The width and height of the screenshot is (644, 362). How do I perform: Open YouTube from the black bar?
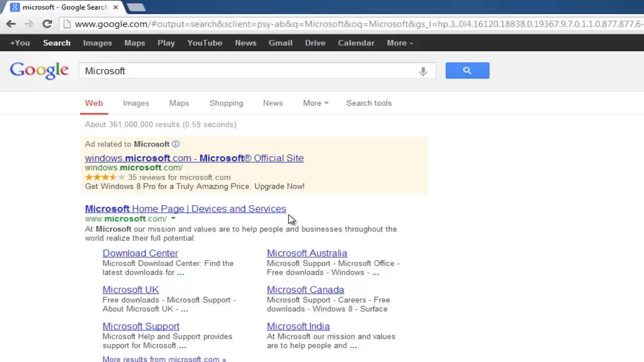click(x=205, y=43)
